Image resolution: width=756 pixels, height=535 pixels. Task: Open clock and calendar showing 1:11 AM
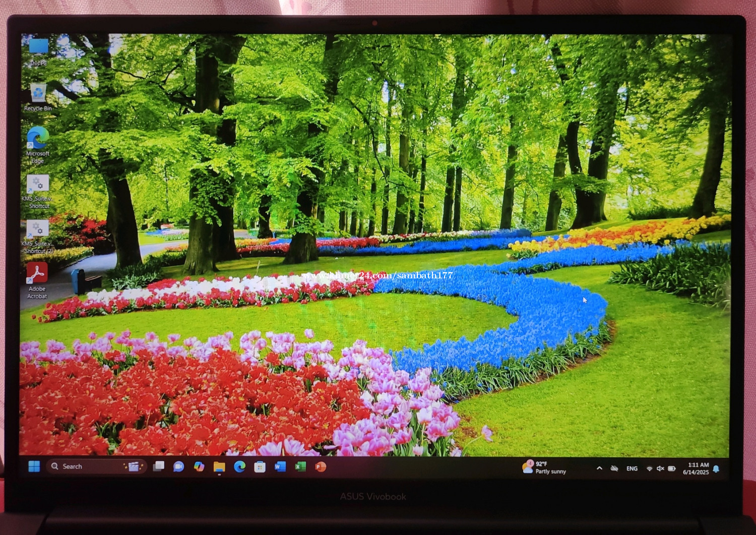696,468
